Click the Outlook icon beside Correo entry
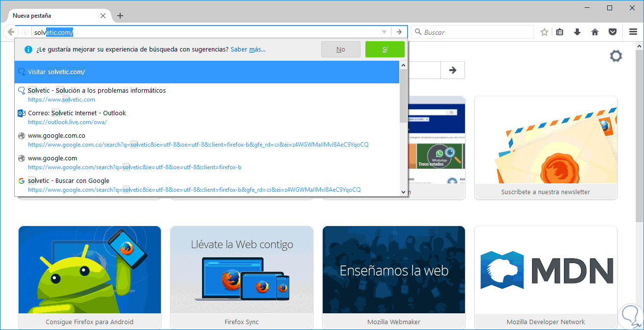This screenshot has width=644, height=330. click(21, 113)
